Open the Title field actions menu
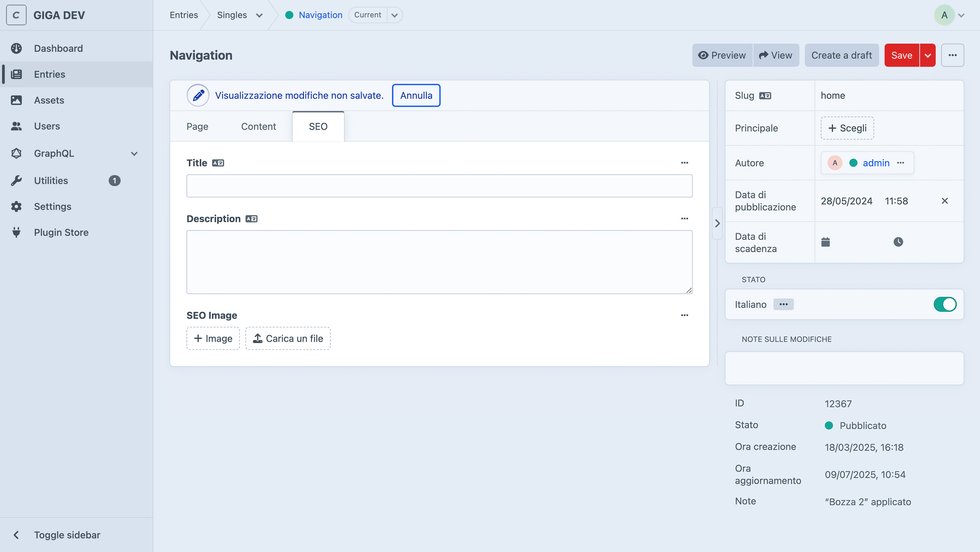This screenshot has height=552, width=980. 684,163
